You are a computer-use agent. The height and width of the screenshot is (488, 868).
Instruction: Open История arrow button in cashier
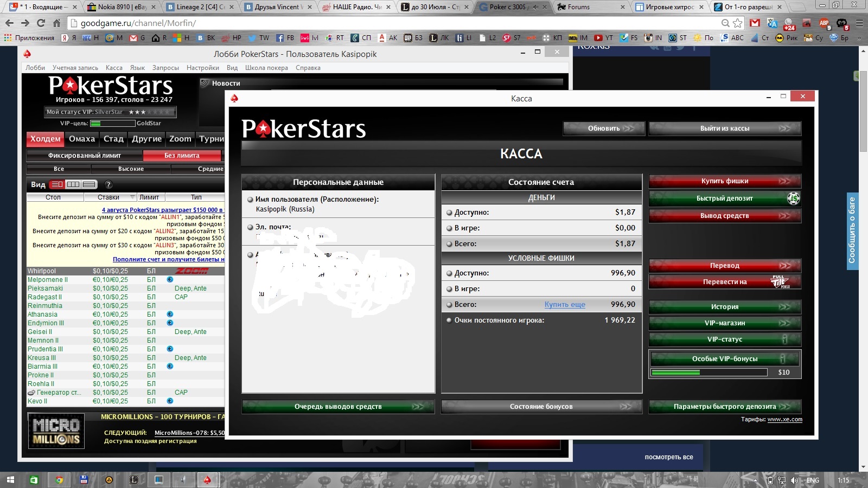785,307
